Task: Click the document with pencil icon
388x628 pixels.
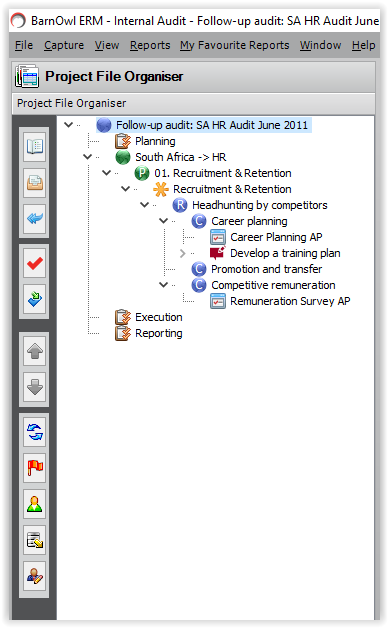Action: pyautogui.click(x=34, y=540)
